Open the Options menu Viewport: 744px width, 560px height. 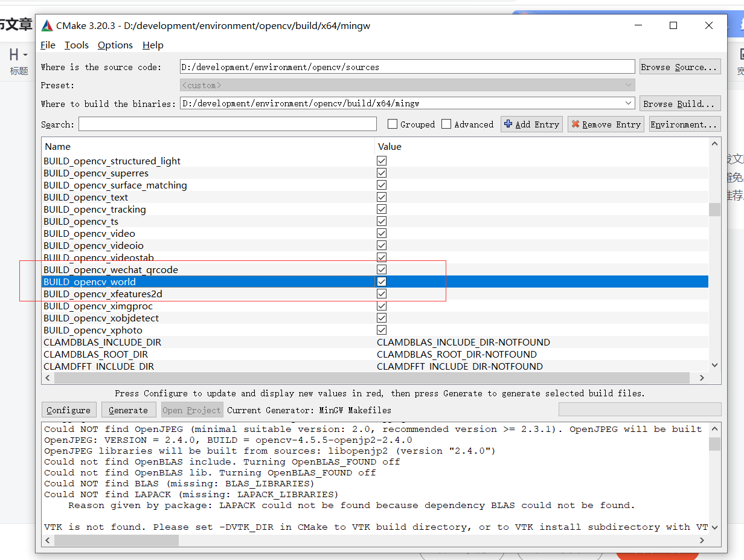click(115, 45)
